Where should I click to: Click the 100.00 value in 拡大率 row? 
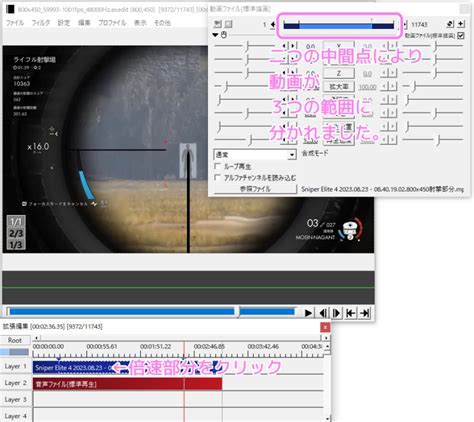tap(367, 87)
